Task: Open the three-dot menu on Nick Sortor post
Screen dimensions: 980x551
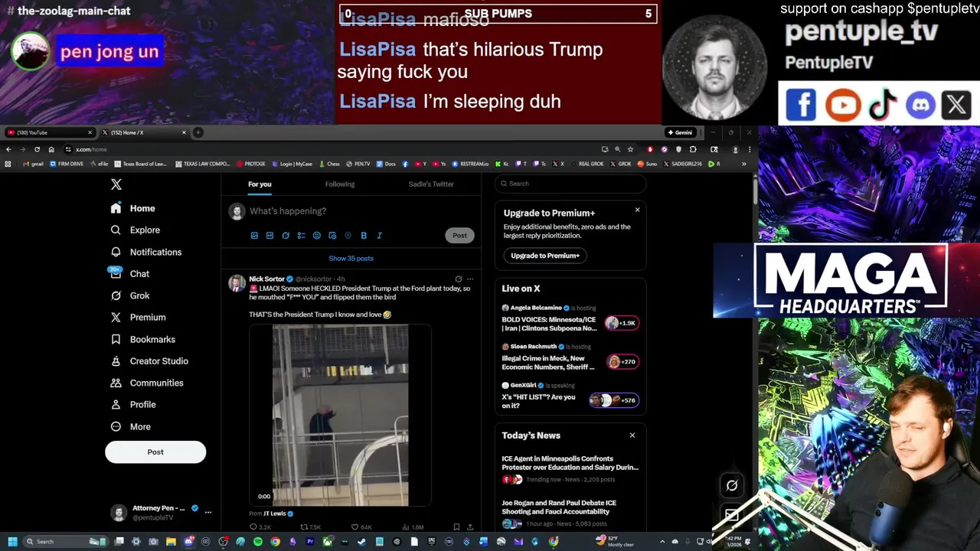Action: 470,279
